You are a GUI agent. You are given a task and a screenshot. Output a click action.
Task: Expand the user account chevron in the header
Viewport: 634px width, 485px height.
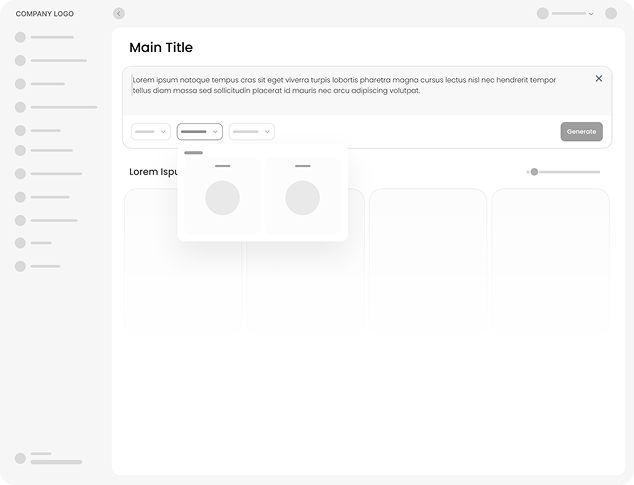591,14
